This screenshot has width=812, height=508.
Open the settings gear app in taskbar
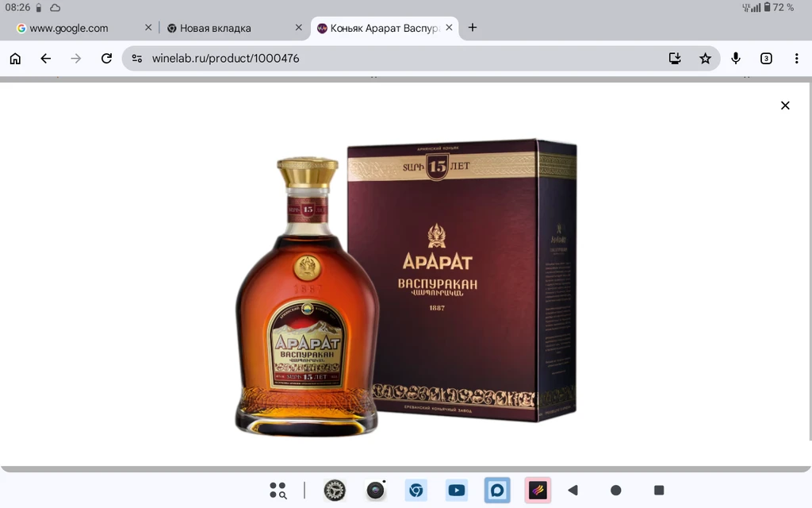tap(335, 491)
